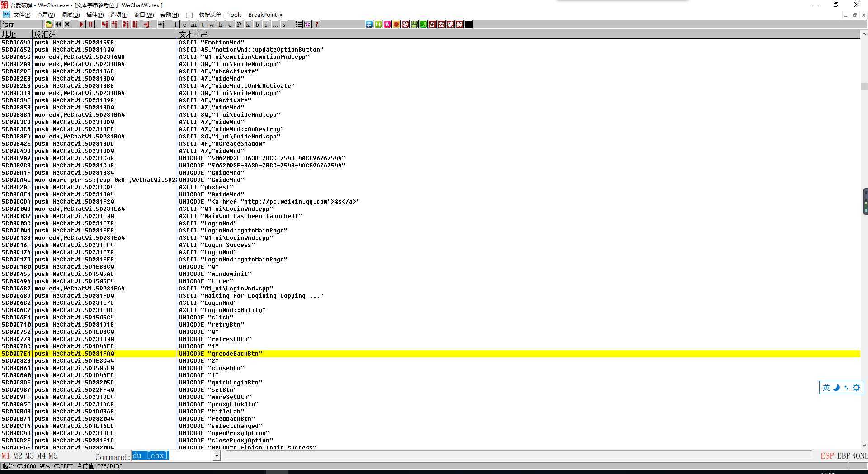Open the 插件(P) menu
868x474 pixels.
click(94, 15)
